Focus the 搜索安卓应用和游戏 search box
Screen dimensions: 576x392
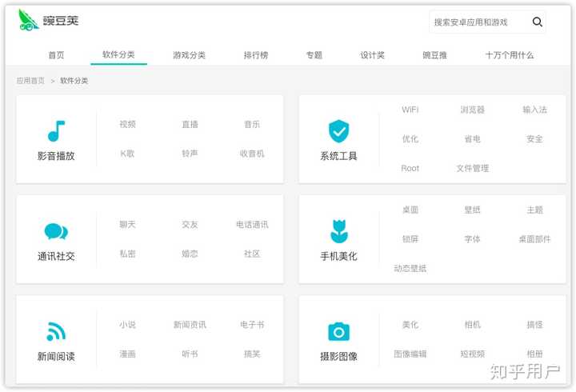tap(487, 22)
